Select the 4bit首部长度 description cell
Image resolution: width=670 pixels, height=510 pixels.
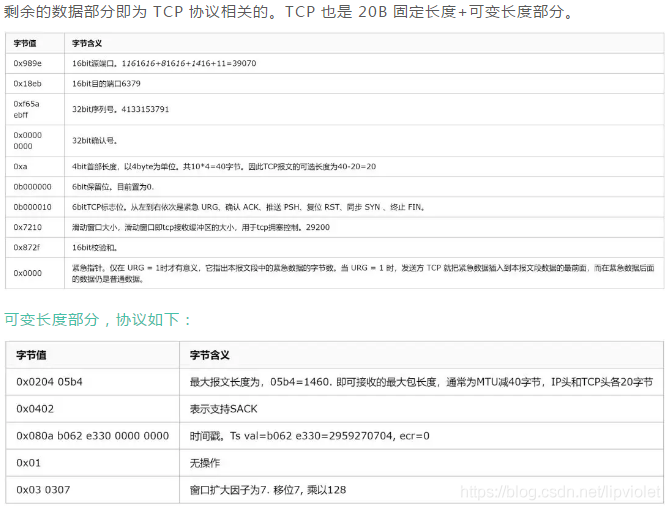click(364, 166)
